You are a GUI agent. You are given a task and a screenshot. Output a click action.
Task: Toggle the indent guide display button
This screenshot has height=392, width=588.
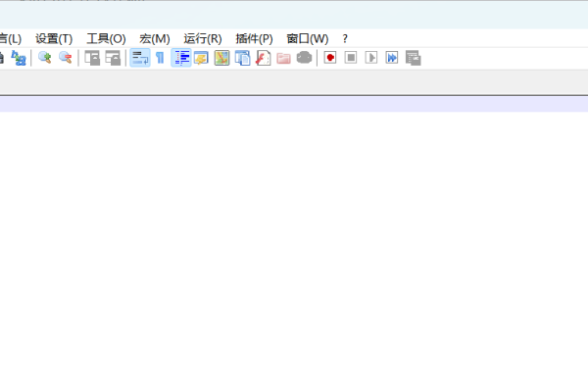point(181,58)
